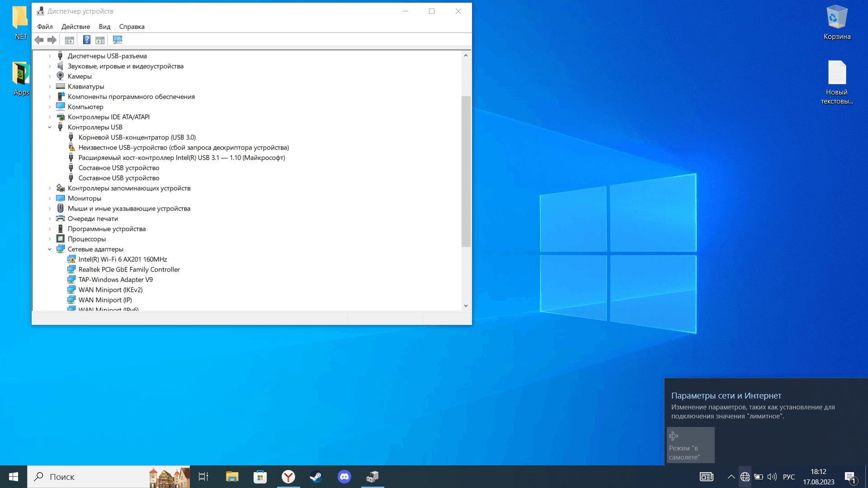Image resolution: width=868 pixels, height=488 pixels.
Task: Open Steam from taskbar
Action: click(x=316, y=477)
